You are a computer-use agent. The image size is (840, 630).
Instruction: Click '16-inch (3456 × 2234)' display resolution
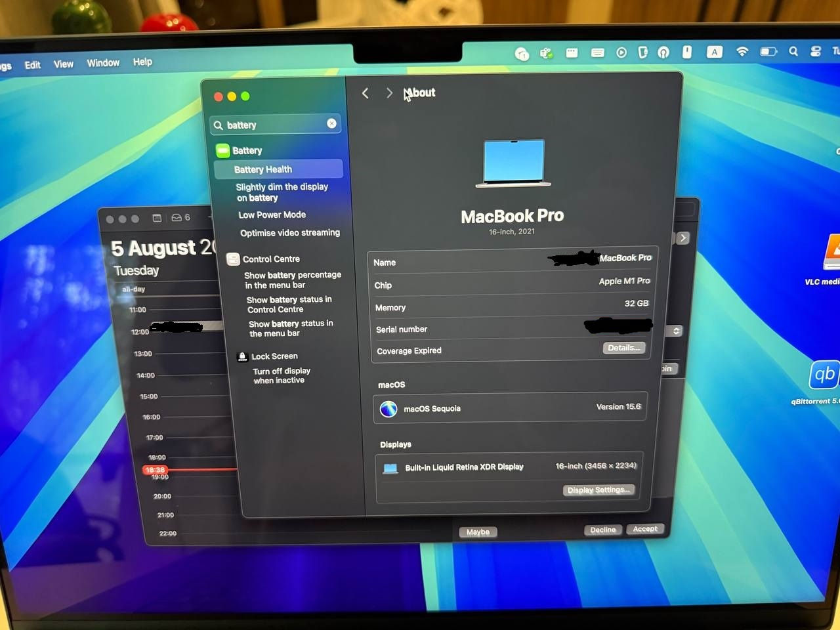click(x=596, y=466)
